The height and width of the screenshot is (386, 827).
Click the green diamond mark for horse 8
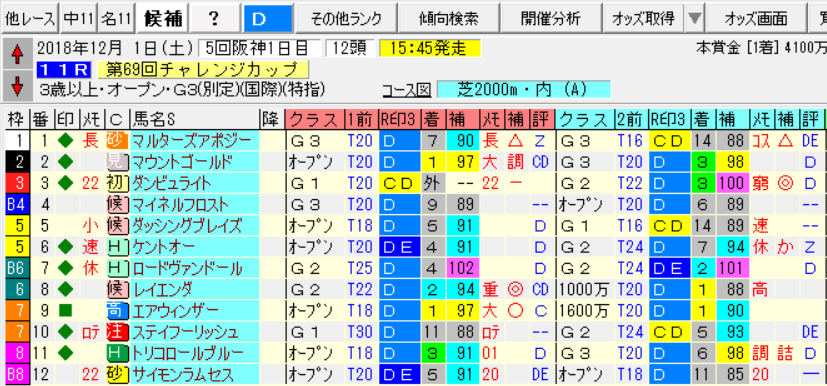click(x=66, y=290)
